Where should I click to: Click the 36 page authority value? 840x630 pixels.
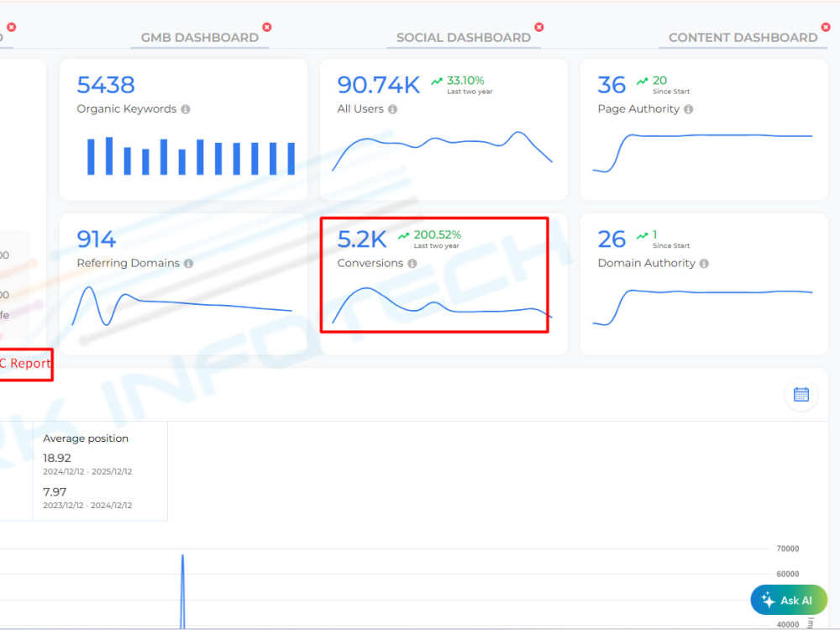pos(612,85)
